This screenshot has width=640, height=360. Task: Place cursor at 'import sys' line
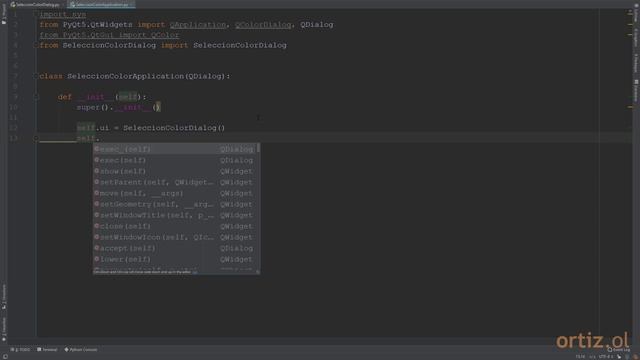62,14
